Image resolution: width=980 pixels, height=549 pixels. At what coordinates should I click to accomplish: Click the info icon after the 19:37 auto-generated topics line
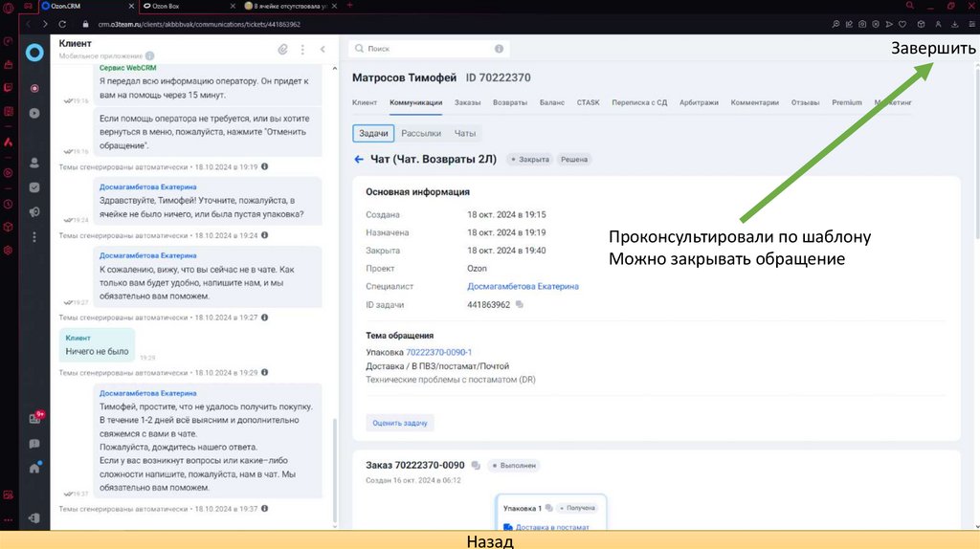click(x=265, y=509)
